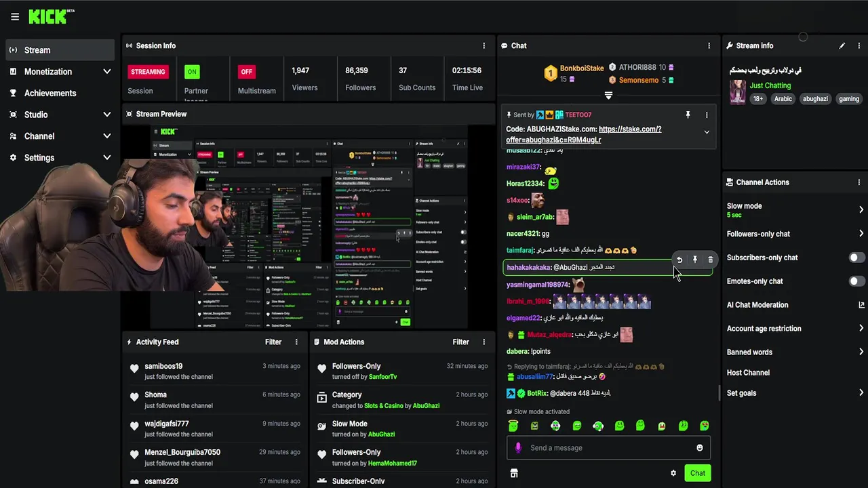This screenshot has width=868, height=488.
Task: Toggle the Partner ON indicator
Action: [192, 71]
